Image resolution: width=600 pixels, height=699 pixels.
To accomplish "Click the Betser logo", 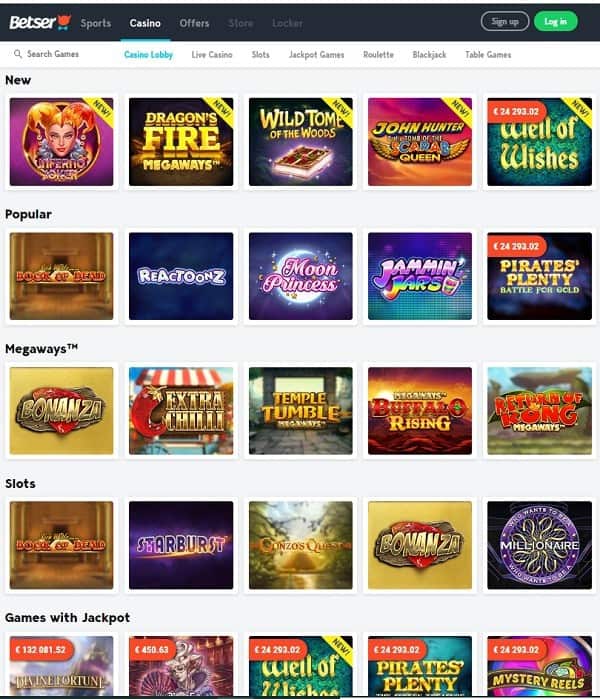I will pyautogui.click(x=40, y=22).
